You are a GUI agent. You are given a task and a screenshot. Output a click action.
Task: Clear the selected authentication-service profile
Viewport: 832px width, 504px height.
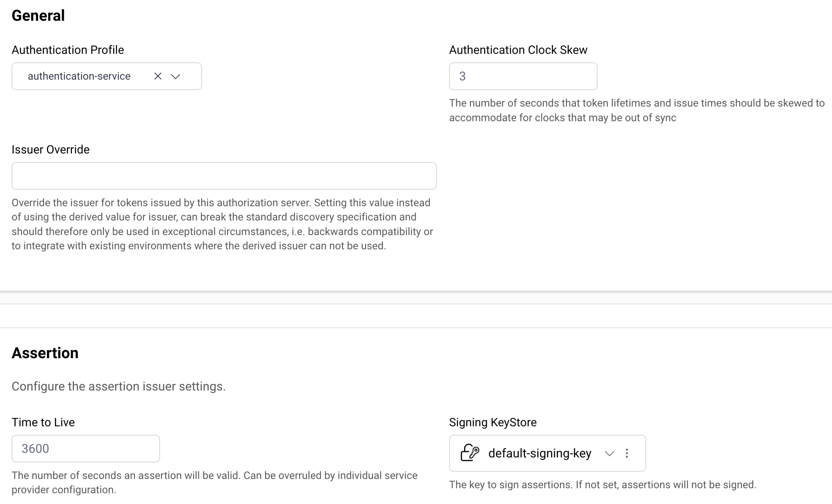158,76
